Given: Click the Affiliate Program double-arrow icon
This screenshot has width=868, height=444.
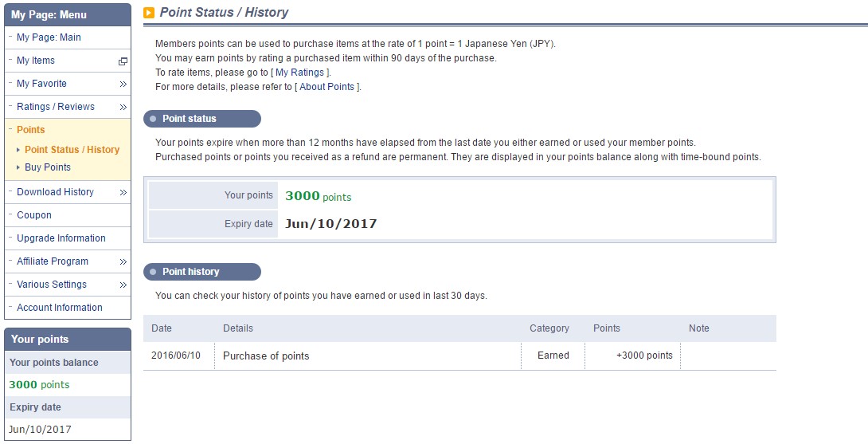Looking at the screenshot, I should (123, 261).
